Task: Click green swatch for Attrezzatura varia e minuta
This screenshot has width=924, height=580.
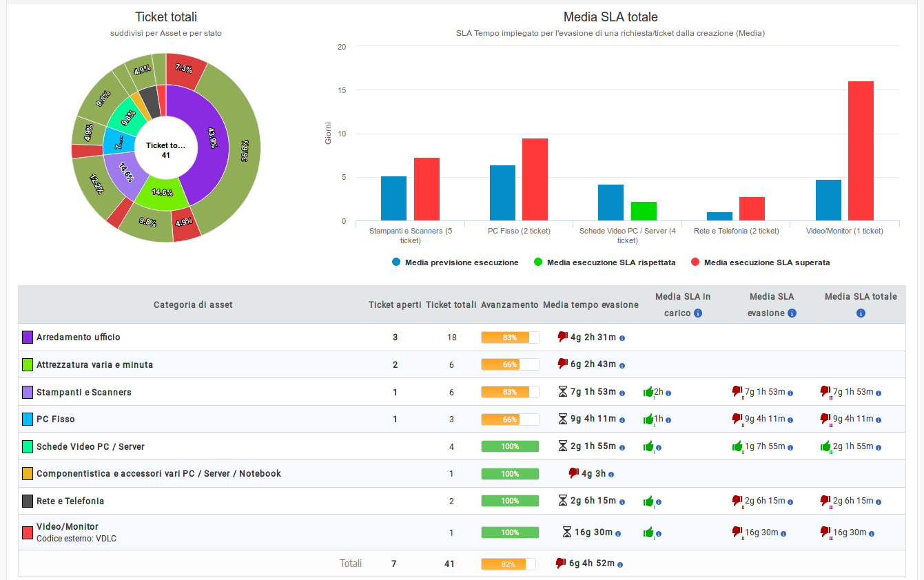Action: point(28,364)
